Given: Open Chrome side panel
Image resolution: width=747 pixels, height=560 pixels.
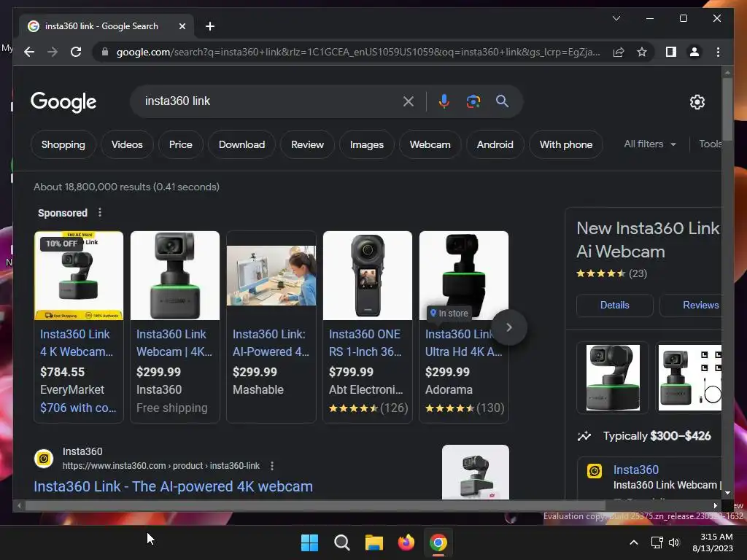Looking at the screenshot, I should click(x=671, y=52).
